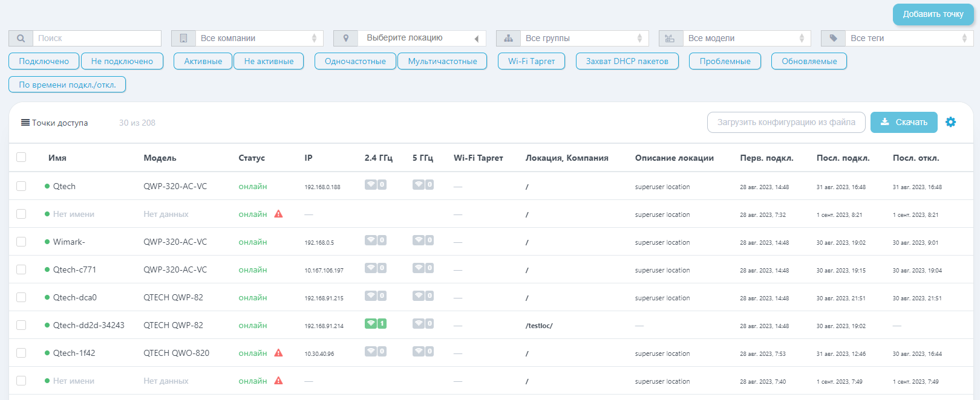Filter by Не активные

[x=269, y=61]
